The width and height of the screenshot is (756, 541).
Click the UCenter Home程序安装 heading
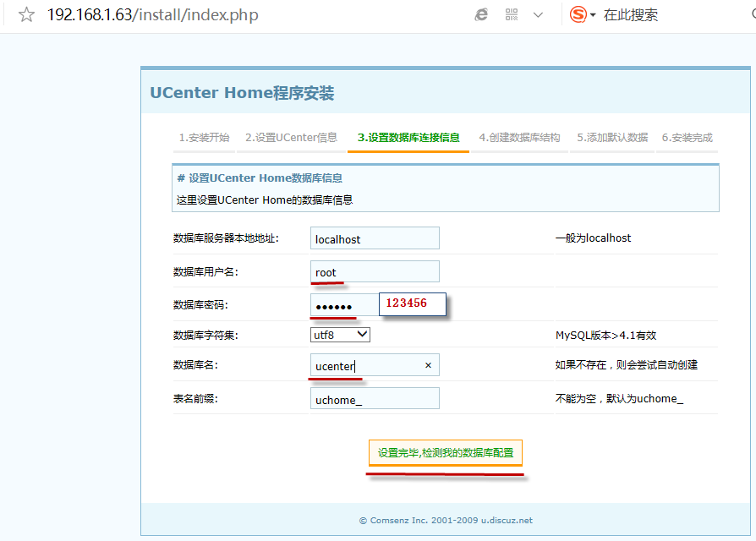[242, 92]
